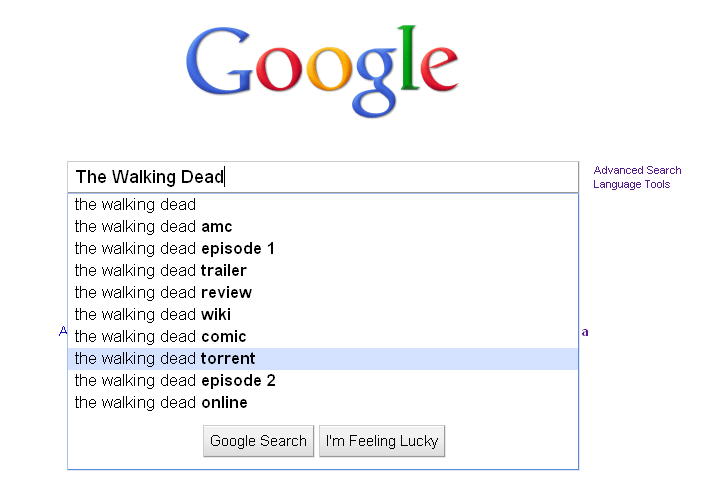Image resolution: width=708 pixels, height=496 pixels.
Task: Click the Google logo
Action: pos(322,71)
